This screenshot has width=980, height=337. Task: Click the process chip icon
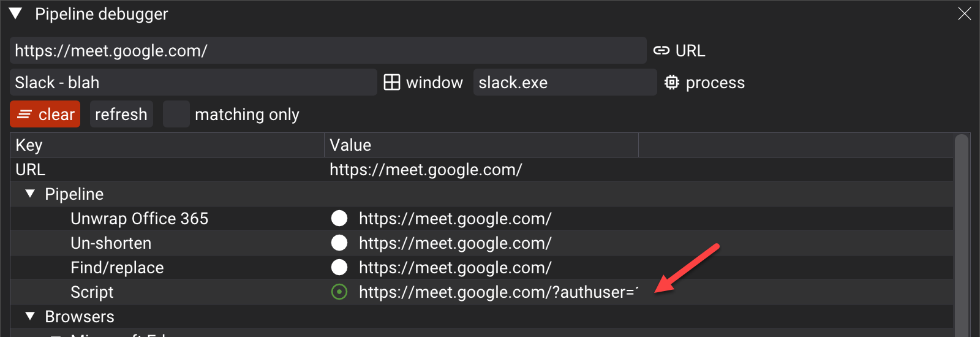coord(672,82)
